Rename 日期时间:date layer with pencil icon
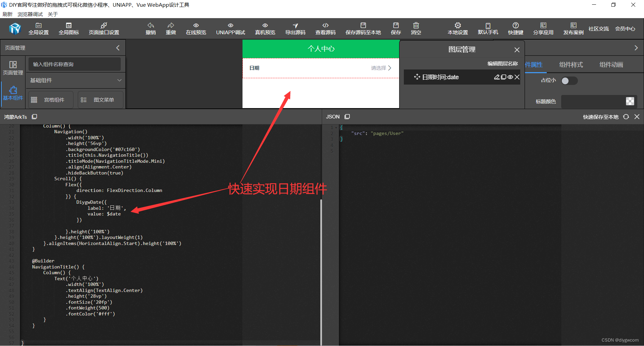Screen dimensions: 644x346 [x=497, y=77]
